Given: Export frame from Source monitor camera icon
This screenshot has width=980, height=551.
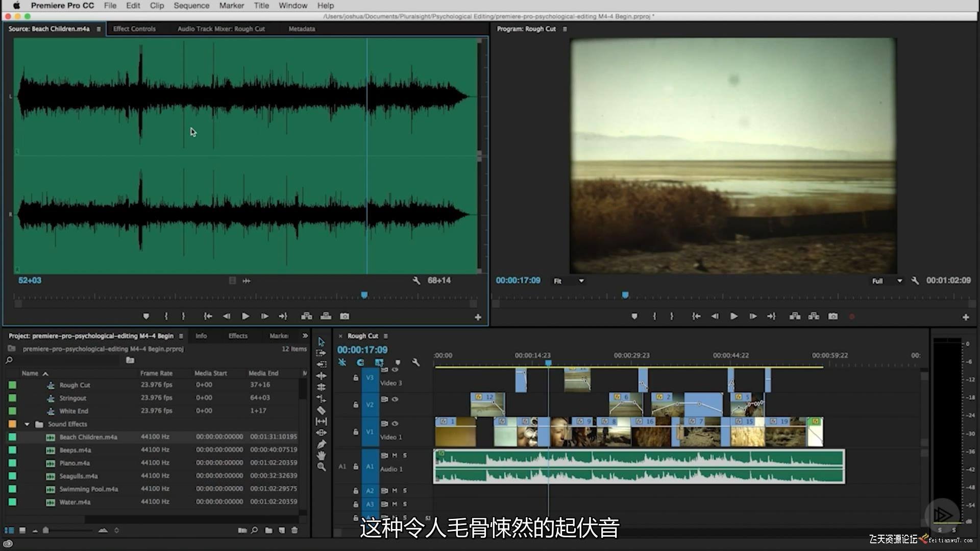Looking at the screenshot, I should point(345,316).
